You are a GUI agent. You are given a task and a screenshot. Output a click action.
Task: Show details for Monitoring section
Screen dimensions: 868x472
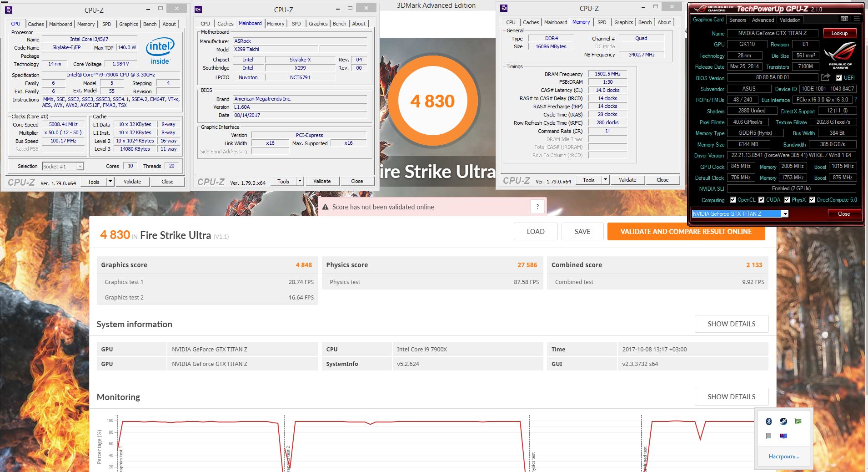pyautogui.click(x=732, y=396)
